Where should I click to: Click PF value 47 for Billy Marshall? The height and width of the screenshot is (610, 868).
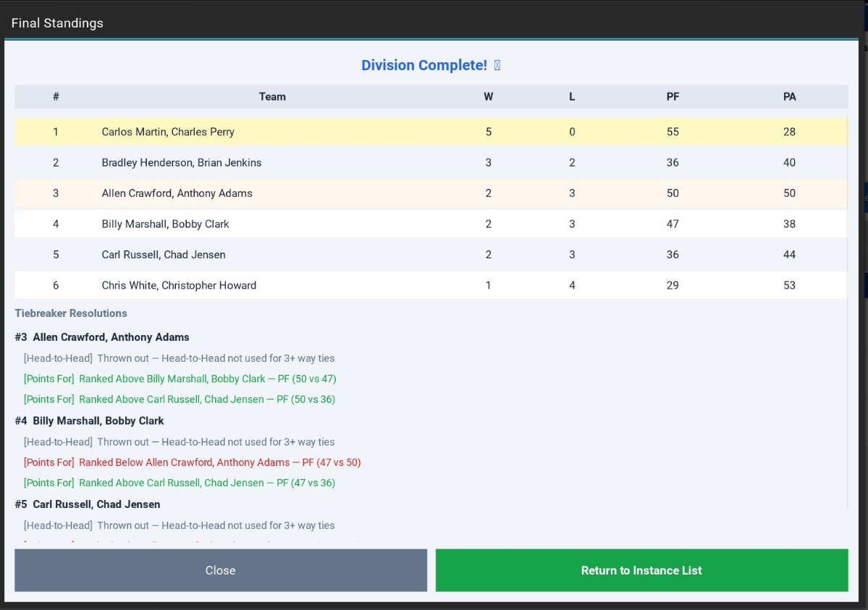pos(673,224)
